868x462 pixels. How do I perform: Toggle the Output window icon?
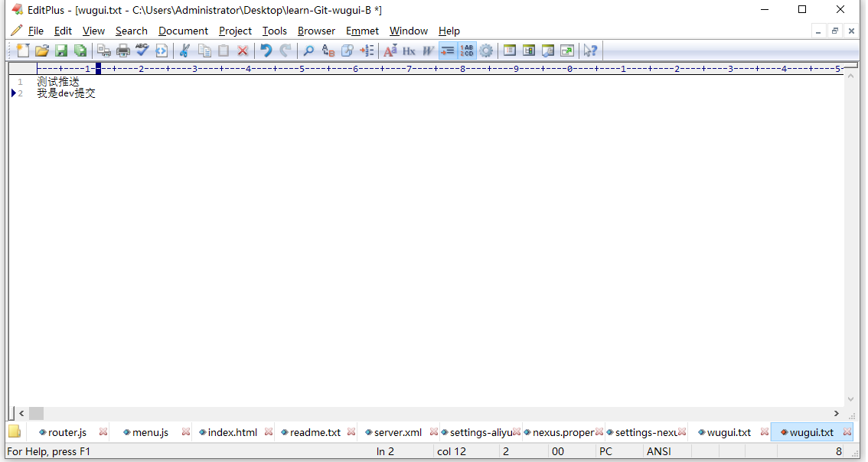(x=548, y=51)
